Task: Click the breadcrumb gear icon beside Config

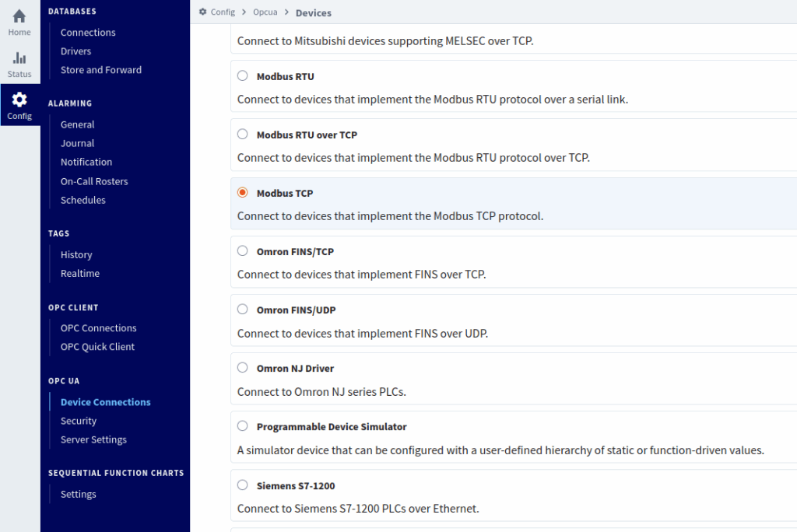Action: tap(203, 12)
